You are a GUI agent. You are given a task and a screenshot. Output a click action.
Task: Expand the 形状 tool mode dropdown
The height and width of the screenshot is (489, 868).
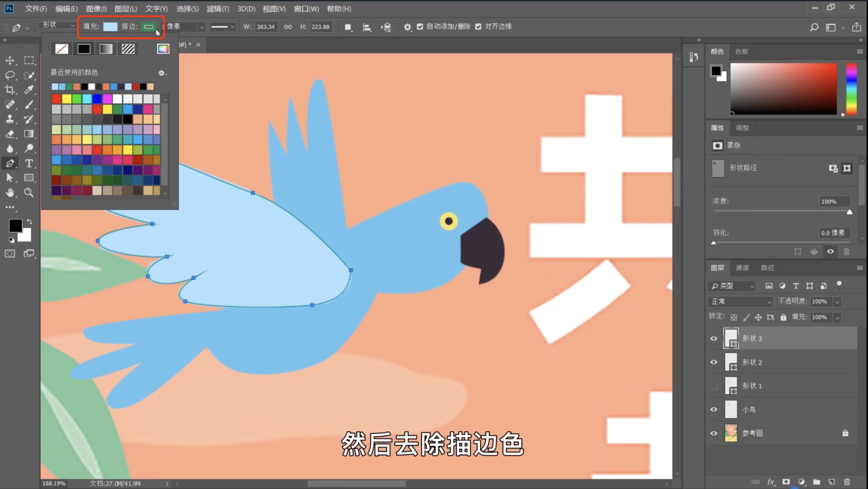point(58,25)
